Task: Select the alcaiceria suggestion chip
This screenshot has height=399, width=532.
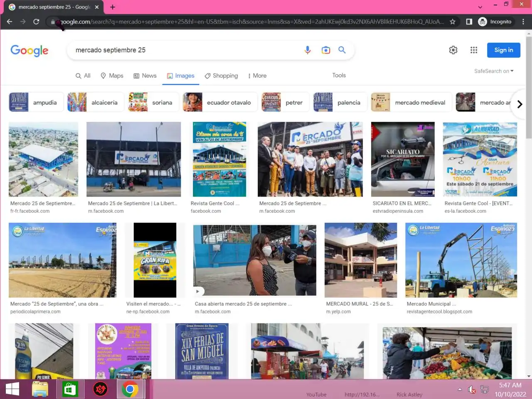Action: pos(96,102)
